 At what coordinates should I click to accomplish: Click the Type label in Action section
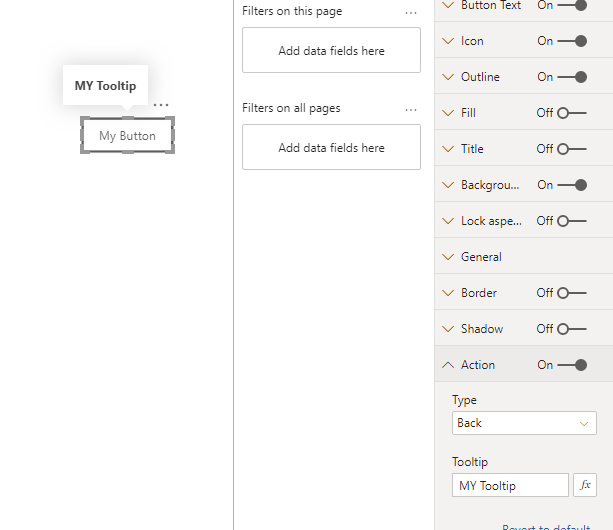click(464, 400)
